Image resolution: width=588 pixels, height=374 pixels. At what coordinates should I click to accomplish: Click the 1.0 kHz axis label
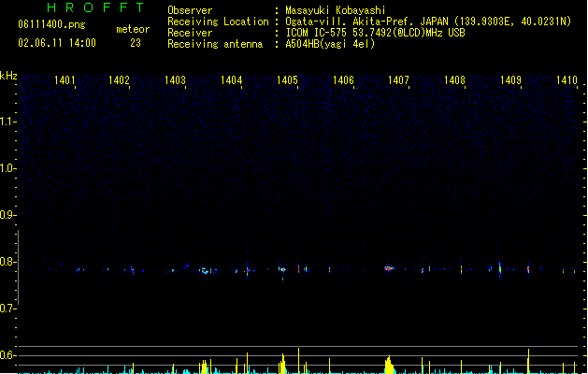click(7, 168)
